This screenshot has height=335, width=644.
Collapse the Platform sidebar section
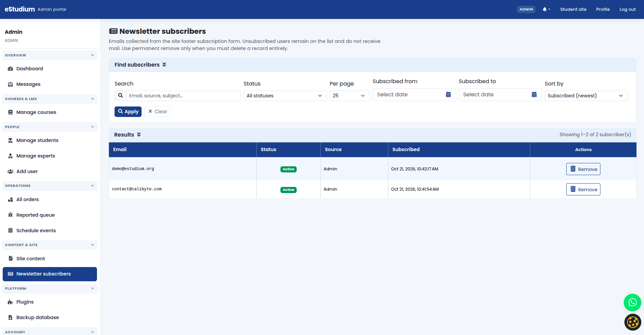tap(50, 289)
